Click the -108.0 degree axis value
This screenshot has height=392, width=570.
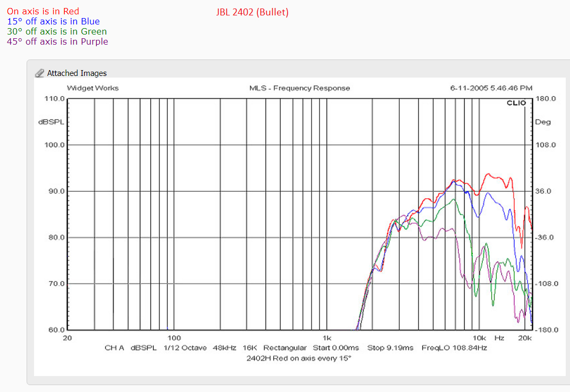tap(547, 284)
